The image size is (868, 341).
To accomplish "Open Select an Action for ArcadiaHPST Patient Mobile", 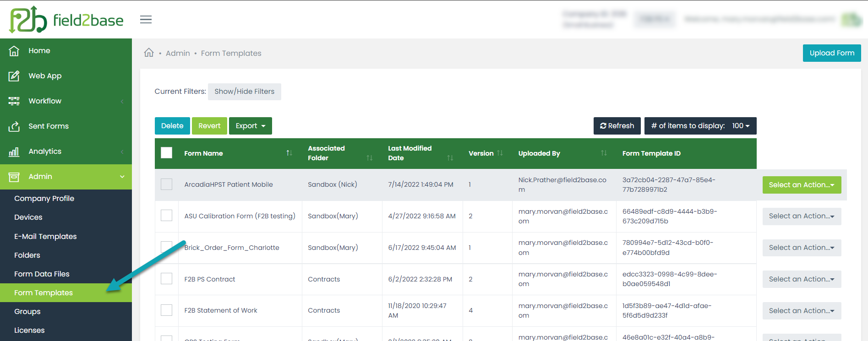I will coord(802,185).
